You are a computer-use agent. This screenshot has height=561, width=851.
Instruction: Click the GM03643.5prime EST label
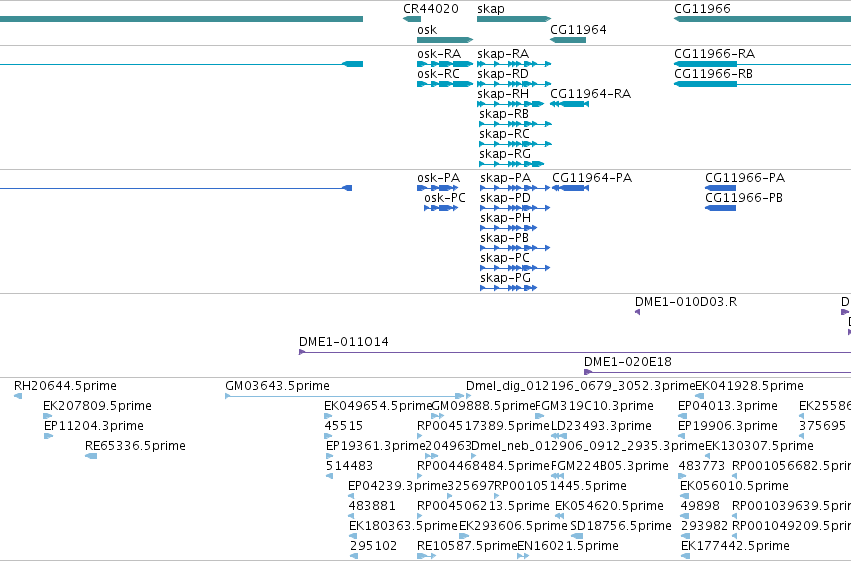pyautogui.click(x=277, y=386)
